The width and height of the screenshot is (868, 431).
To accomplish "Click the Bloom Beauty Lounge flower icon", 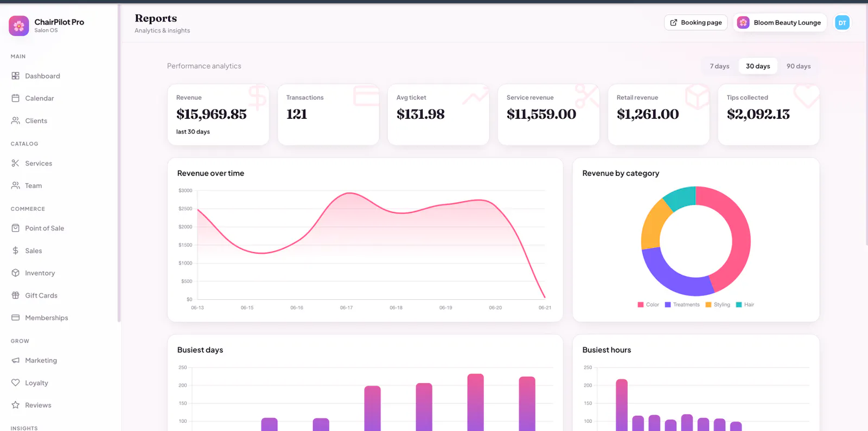I will tap(743, 22).
